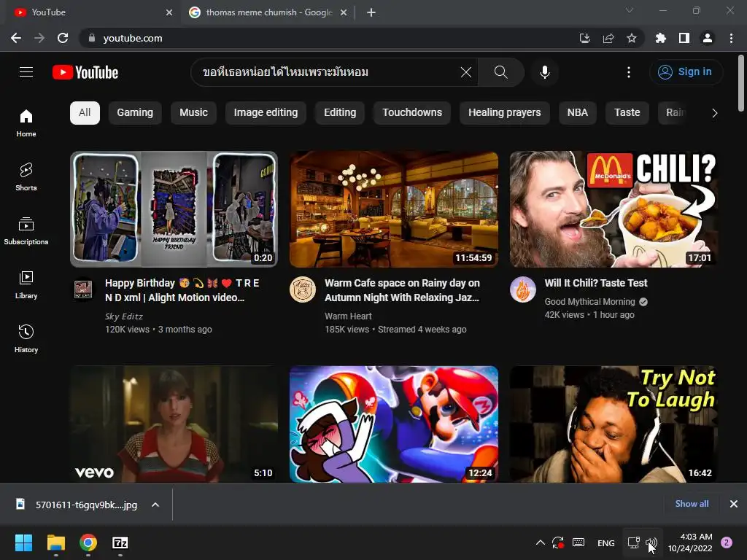Switch to the YouTube tab
This screenshot has width=747, height=560.
[x=90, y=12]
